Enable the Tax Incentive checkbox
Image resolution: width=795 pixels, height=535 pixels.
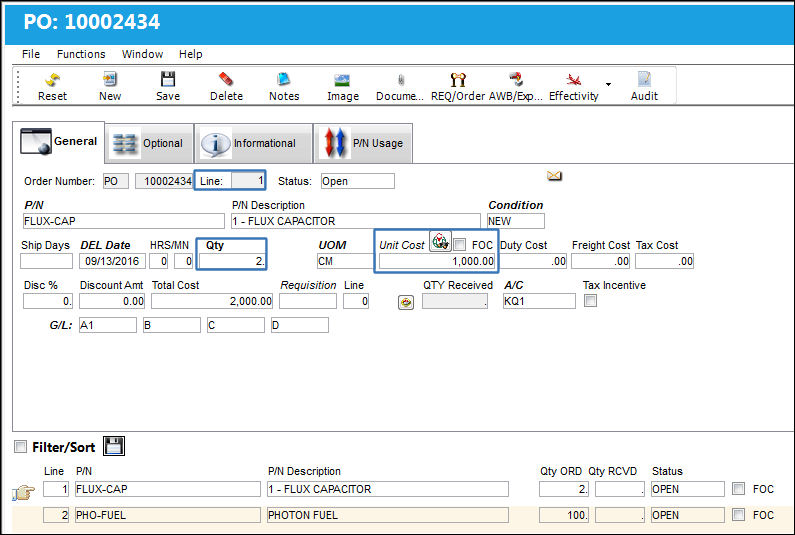[x=590, y=301]
